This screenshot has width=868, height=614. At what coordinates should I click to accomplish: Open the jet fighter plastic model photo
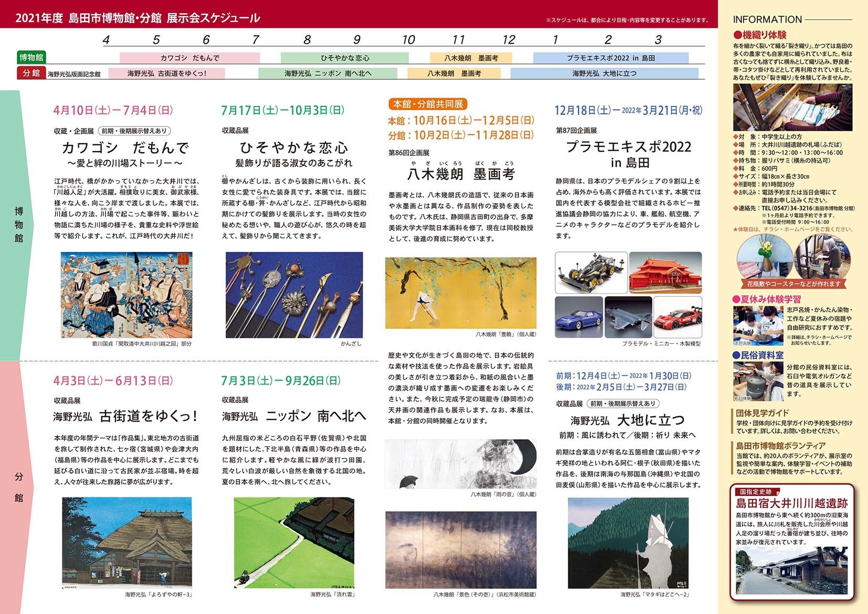[628, 316]
